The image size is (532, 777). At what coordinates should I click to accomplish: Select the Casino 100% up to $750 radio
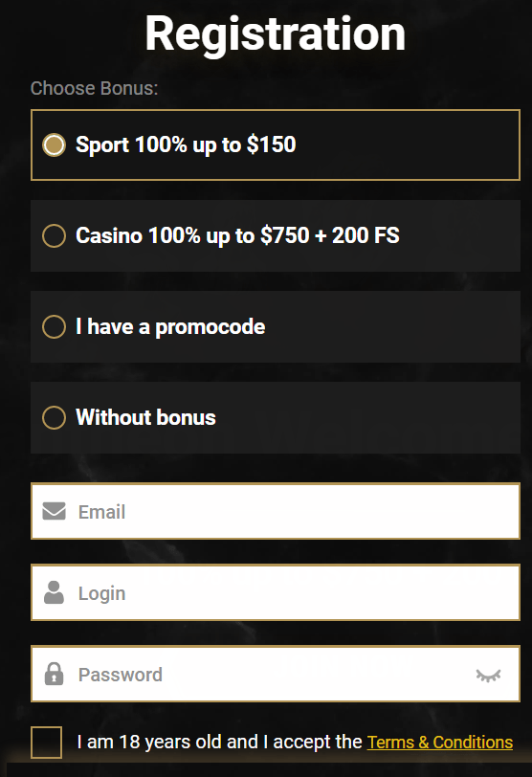(54, 235)
